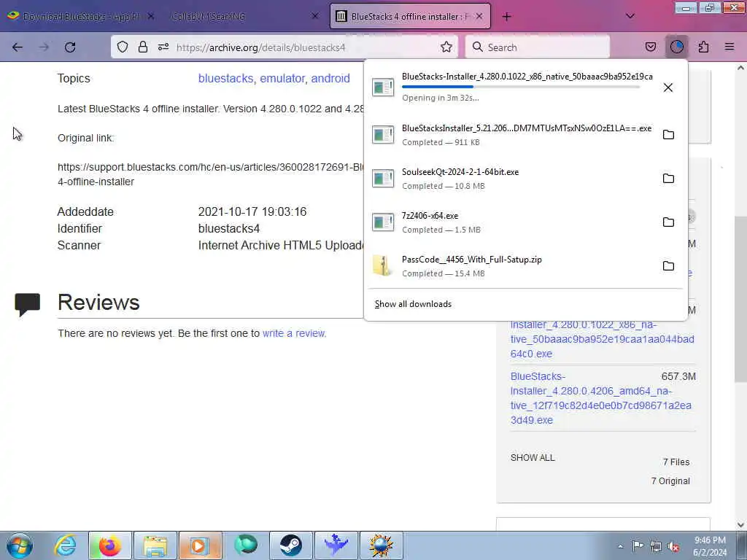Image resolution: width=747 pixels, height=560 pixels.
Task: Open the android topic link
Action: (x=330, y=78)
